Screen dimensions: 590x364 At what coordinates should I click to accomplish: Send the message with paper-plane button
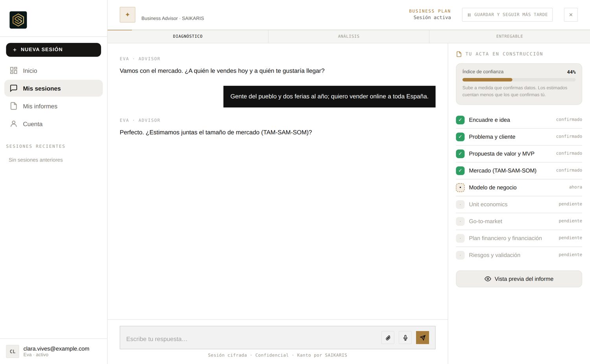pos(422,338)
